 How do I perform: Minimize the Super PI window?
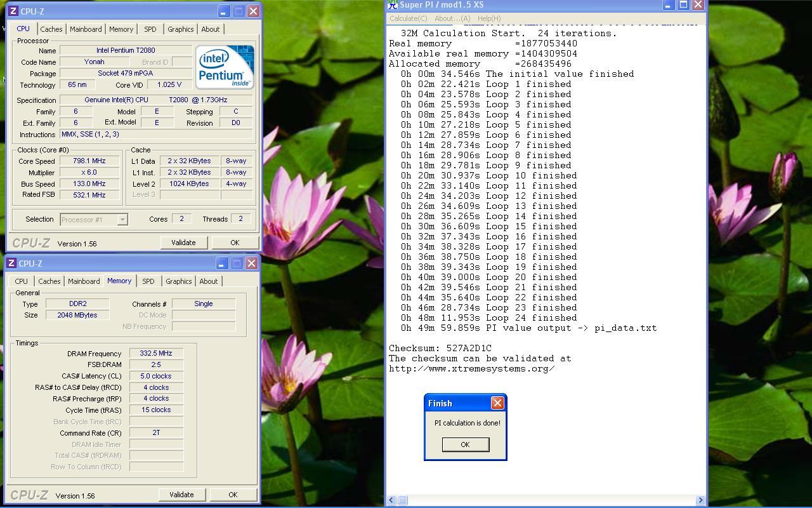tap(668, 5)
